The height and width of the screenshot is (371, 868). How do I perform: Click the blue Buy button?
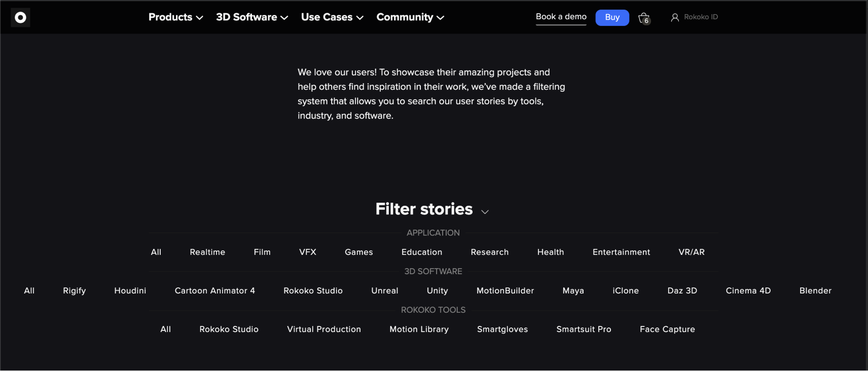[x=612, y=18]
